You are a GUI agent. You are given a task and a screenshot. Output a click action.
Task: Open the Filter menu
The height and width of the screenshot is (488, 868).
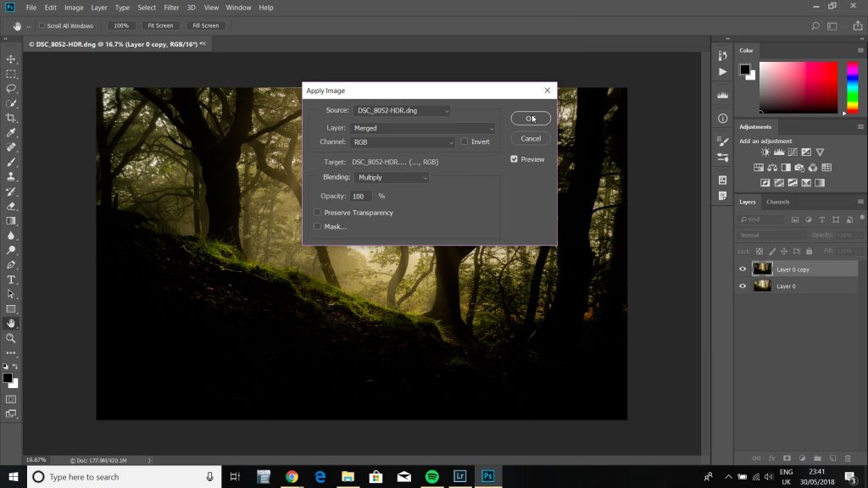(x=172, y=8)
